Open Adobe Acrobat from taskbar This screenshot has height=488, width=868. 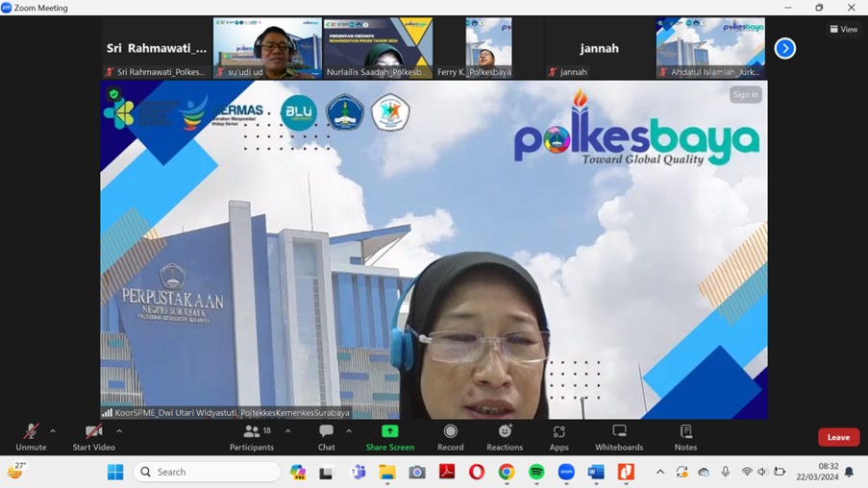point(447,472)
